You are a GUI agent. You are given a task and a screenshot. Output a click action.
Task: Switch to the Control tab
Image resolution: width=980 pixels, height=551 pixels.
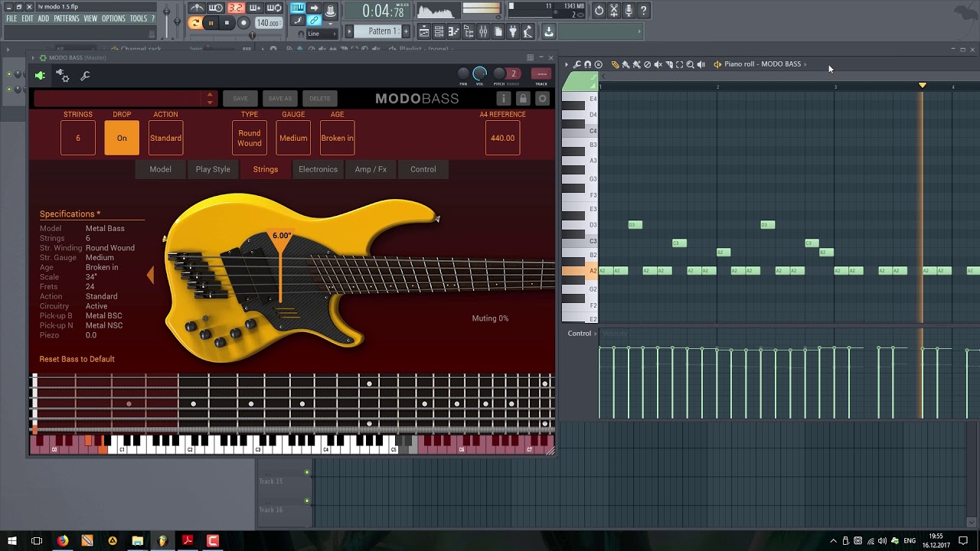pos(423,169)
